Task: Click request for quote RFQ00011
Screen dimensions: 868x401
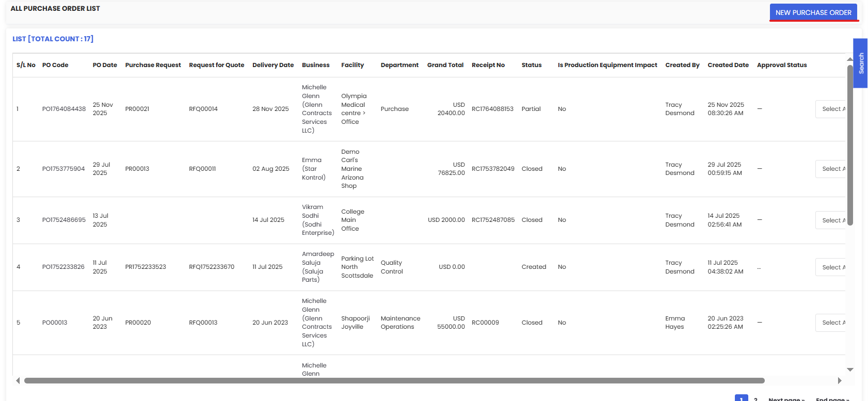Action: pyautogui.click(x=202, y=169)
